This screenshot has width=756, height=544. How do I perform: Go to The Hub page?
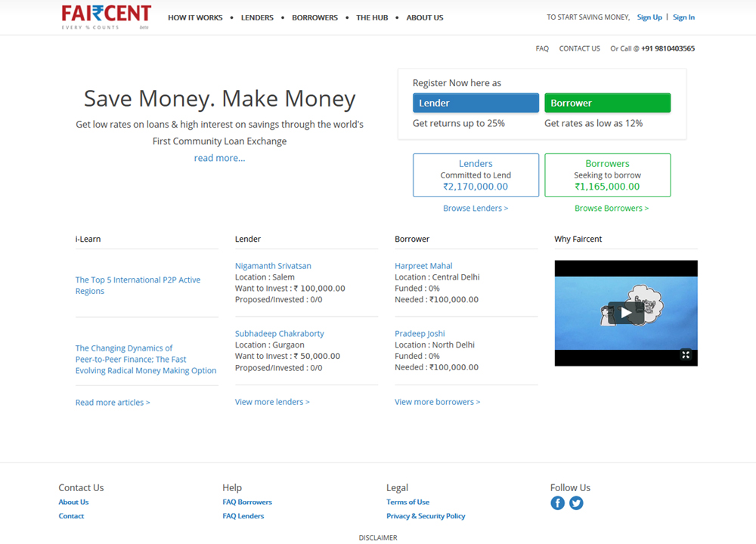[x=372, y=18]
